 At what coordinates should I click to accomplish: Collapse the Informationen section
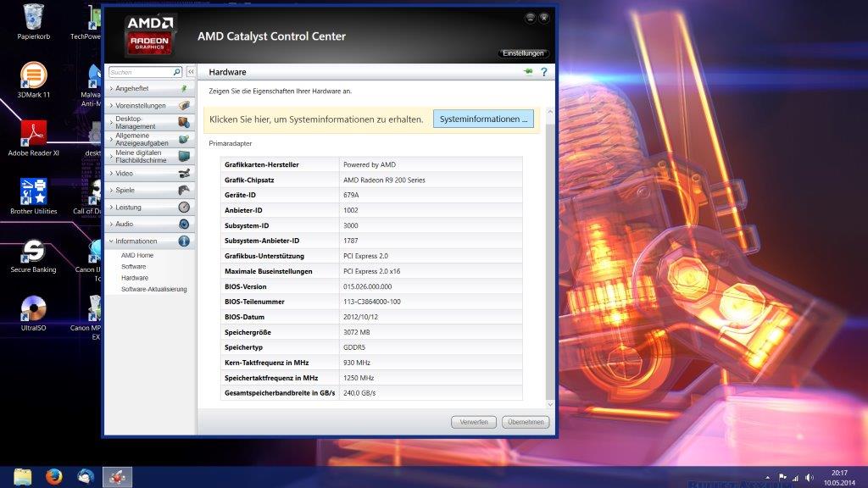(111, 241)
